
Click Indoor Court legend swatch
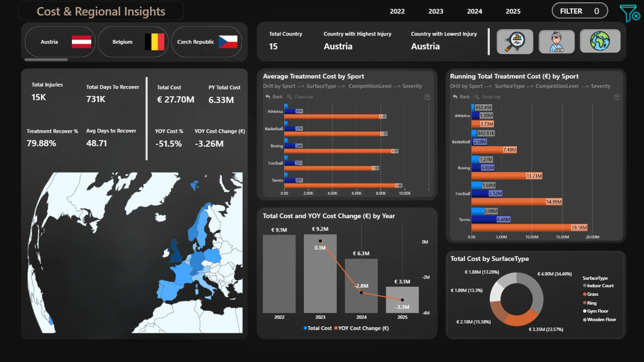(585, 286)
